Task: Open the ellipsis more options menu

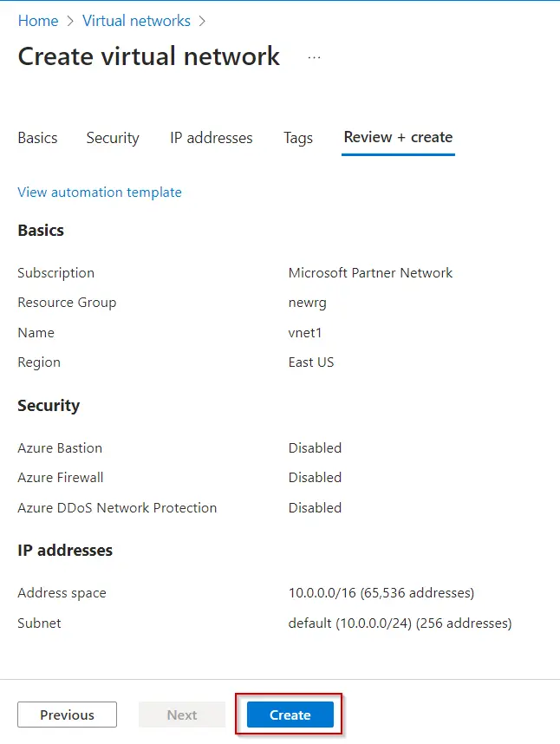Action: coord(314,57)
